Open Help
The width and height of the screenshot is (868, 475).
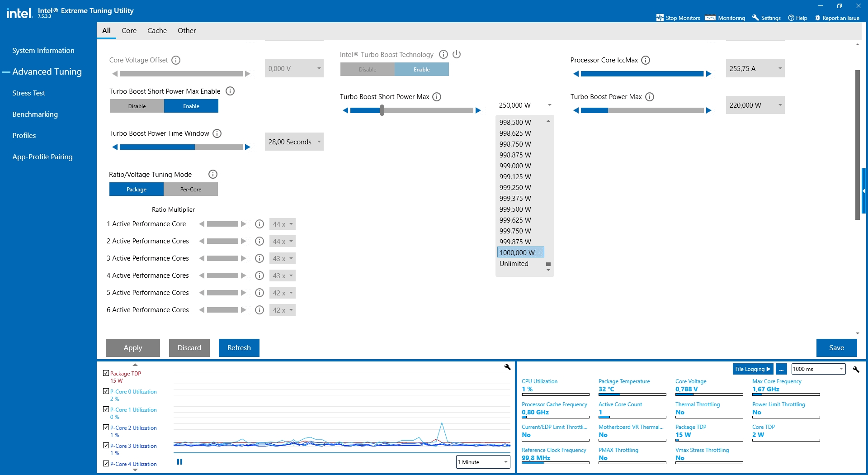click(x=797, y=18)
